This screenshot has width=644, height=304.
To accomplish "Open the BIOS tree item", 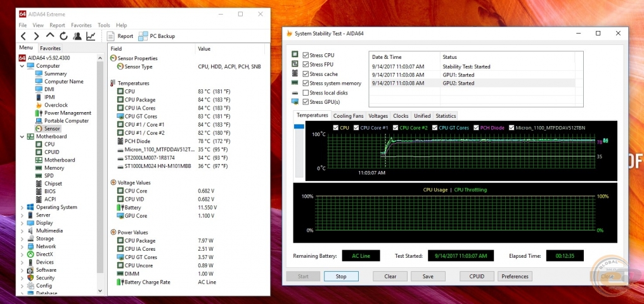I will pos(49,191).
